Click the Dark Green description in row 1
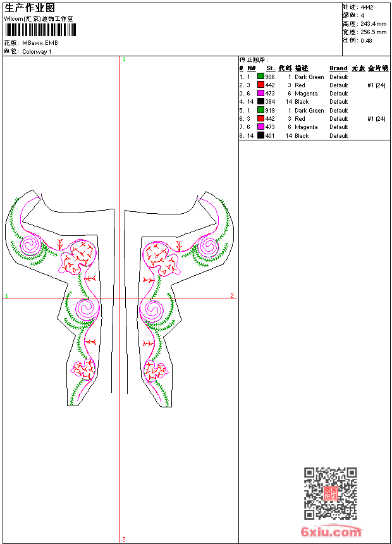Image resolution: width=392 pixels, height=544 pixels. pos(309,77)
